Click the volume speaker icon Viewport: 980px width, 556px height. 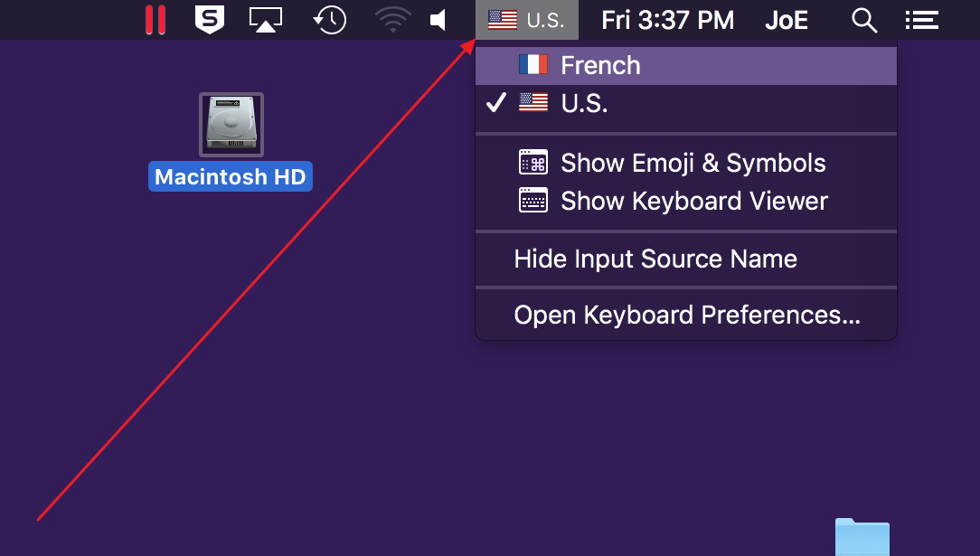tap(439, 20)
